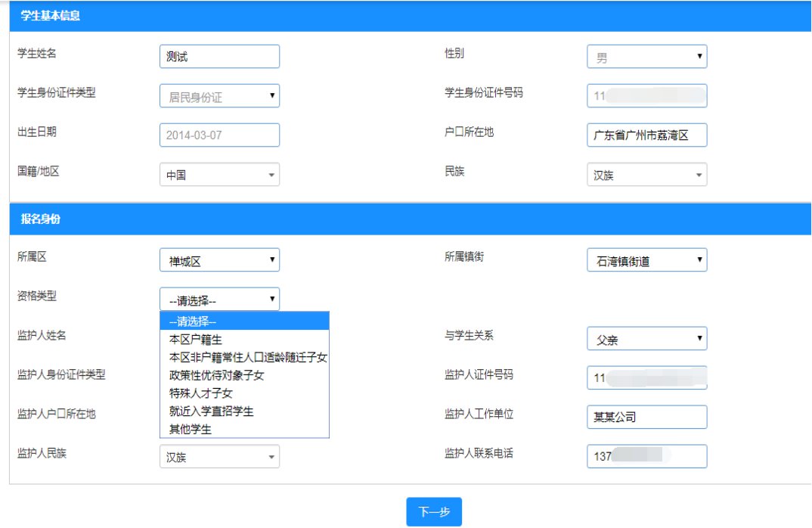
Task: Pick 特殊人才子女 from the list
Action: 201,393
